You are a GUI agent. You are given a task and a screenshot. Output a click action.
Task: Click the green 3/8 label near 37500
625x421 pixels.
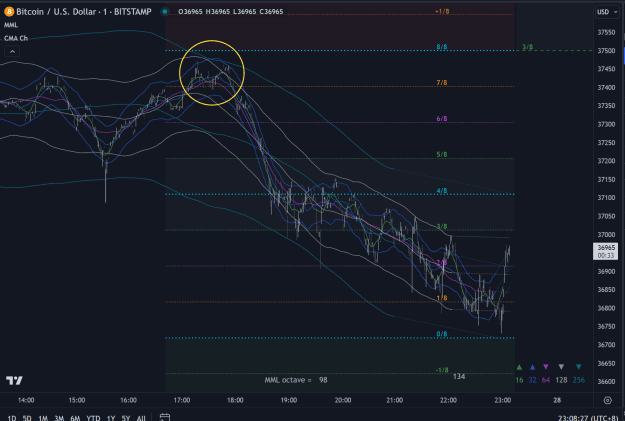point(527,47)
